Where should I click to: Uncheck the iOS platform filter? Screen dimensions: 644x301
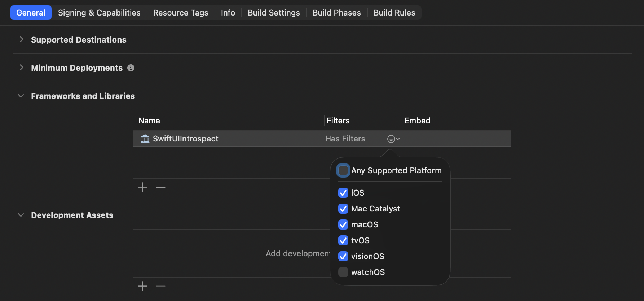tap(343, 193)
